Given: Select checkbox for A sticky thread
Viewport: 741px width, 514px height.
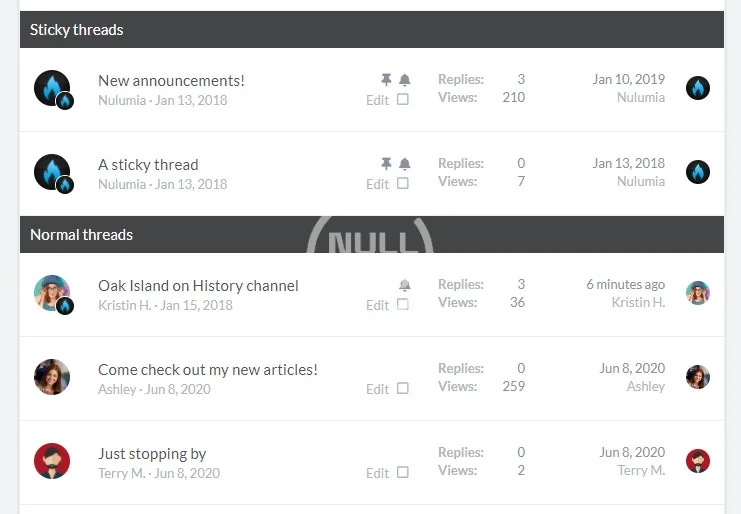Looking at the screenshot, I should tap(403, 184).
